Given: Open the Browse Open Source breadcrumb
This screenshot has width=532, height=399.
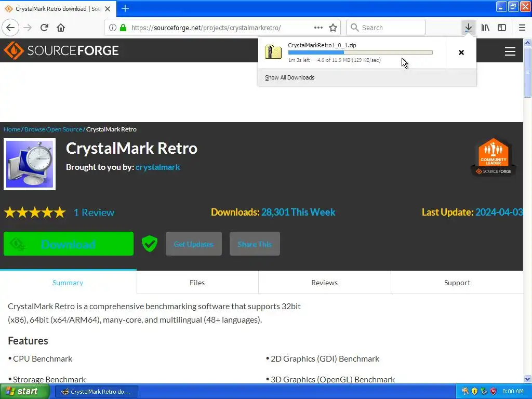Looking at the screenshot, I should pyautogui.click(x=54, y=129).
